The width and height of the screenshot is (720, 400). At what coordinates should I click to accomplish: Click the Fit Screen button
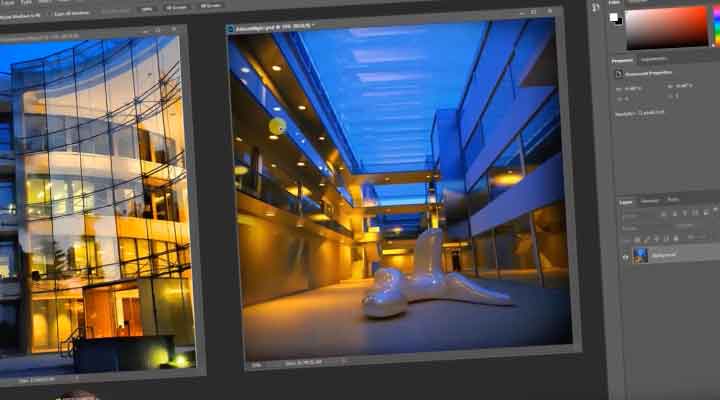(x=176, y=7)
